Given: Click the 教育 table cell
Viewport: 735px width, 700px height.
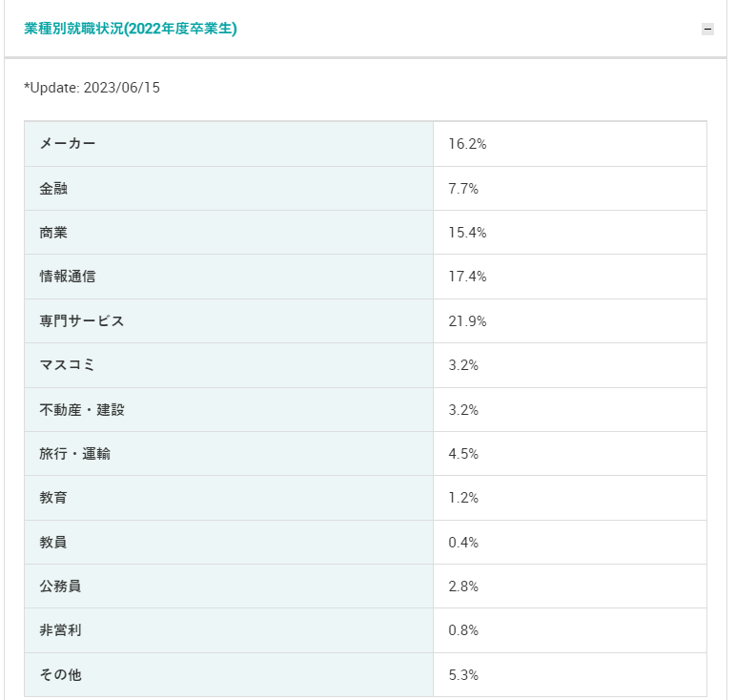Looking at the screenshot, I should 229,498.
